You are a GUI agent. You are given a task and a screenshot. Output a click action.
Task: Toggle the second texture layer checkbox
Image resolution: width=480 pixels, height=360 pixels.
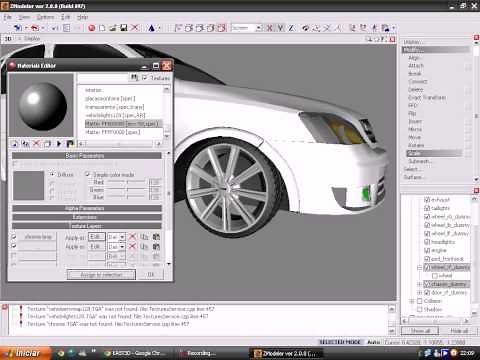point(14,246)
